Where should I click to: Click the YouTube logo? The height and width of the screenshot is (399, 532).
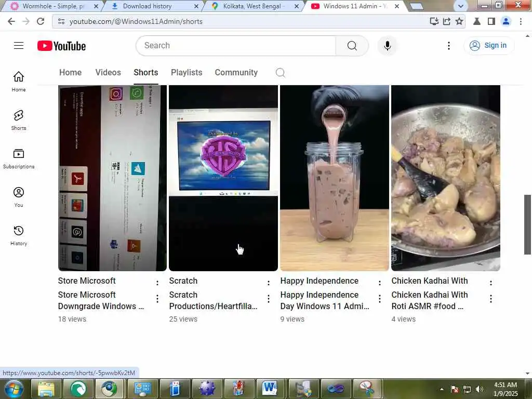tap(61, 46)
